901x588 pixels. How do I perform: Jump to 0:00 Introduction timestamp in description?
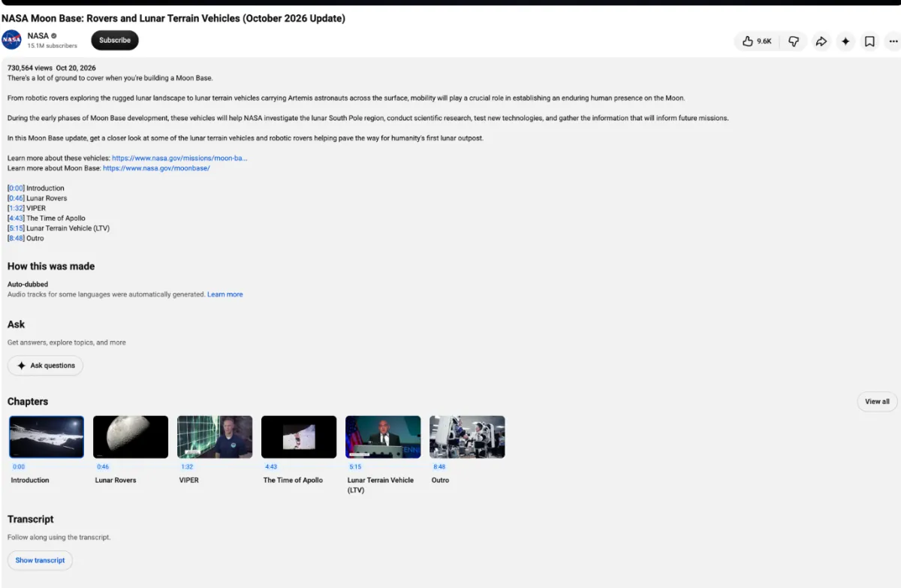tap(16, 188)
